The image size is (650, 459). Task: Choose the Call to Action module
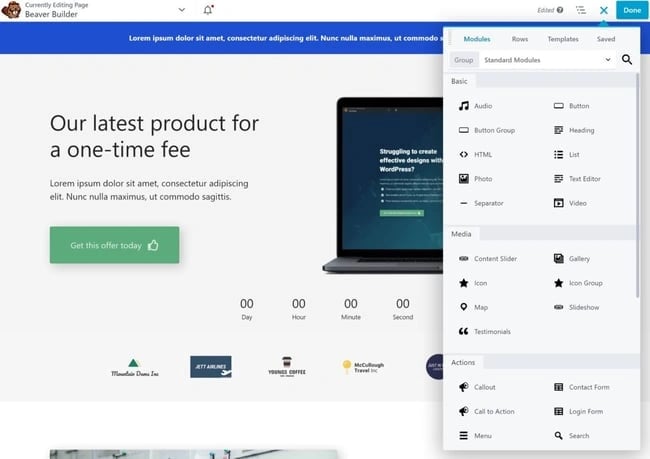pos(487,411)
